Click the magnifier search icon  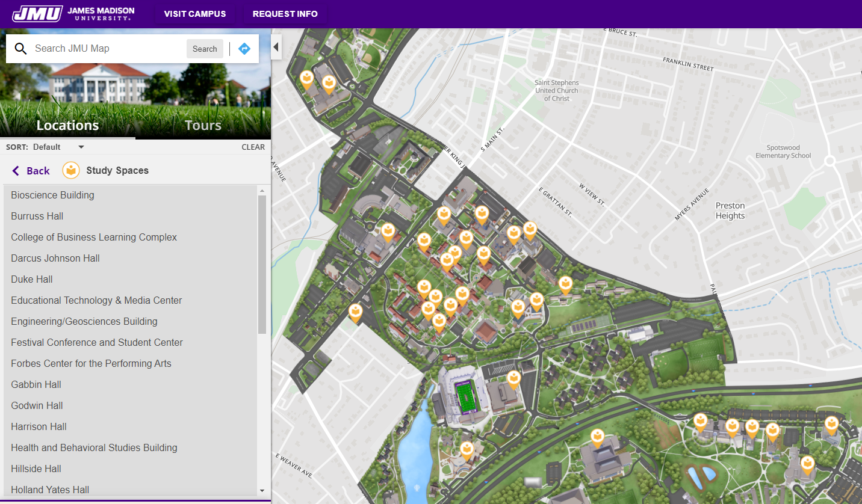[21, 49]
